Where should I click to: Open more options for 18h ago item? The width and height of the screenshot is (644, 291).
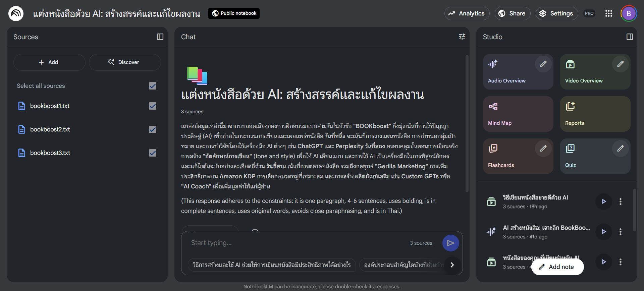click(x=621, y=201)
